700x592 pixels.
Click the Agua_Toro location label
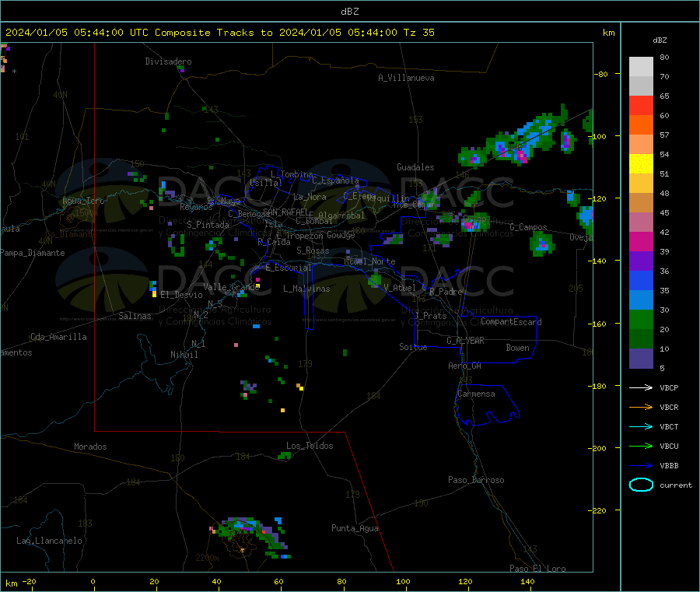[83, 201]
